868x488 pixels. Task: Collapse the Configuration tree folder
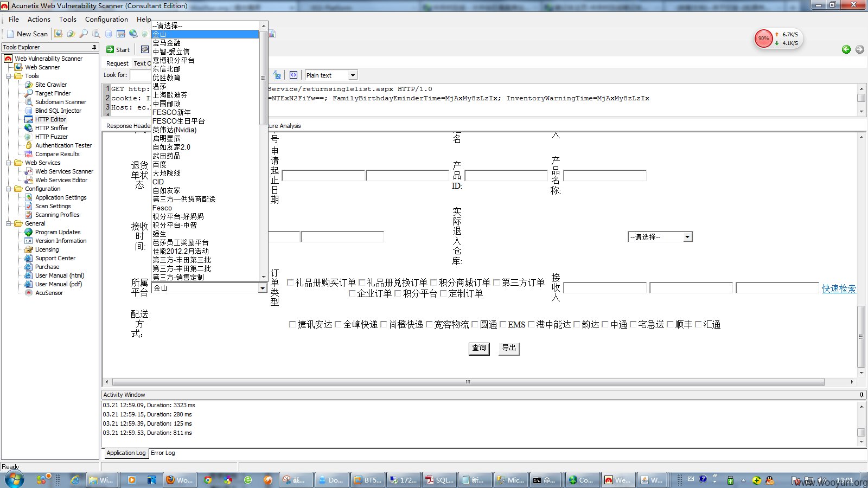click(x=9, y=189)
